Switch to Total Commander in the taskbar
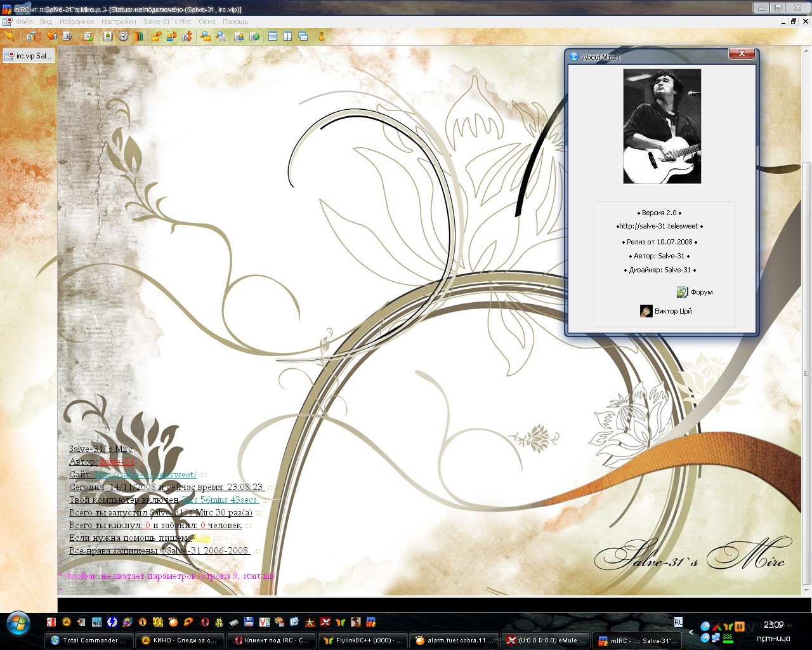The height and width of the screenshot is (650, 812). [x=89, y=640]
